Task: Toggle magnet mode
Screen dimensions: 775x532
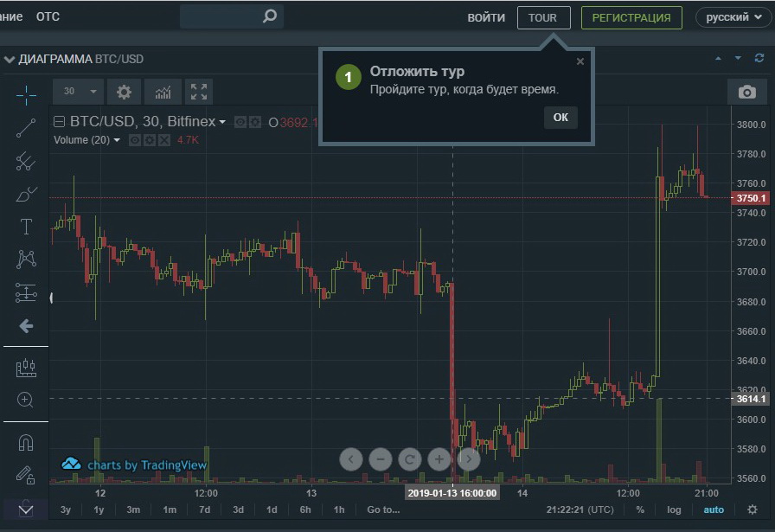Action: (26, 443)
